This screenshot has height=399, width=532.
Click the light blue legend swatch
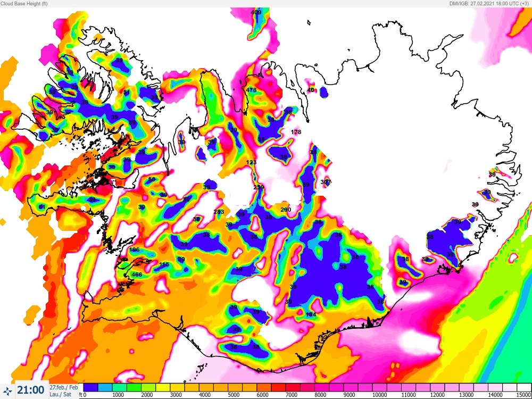(x=105, y=387)
